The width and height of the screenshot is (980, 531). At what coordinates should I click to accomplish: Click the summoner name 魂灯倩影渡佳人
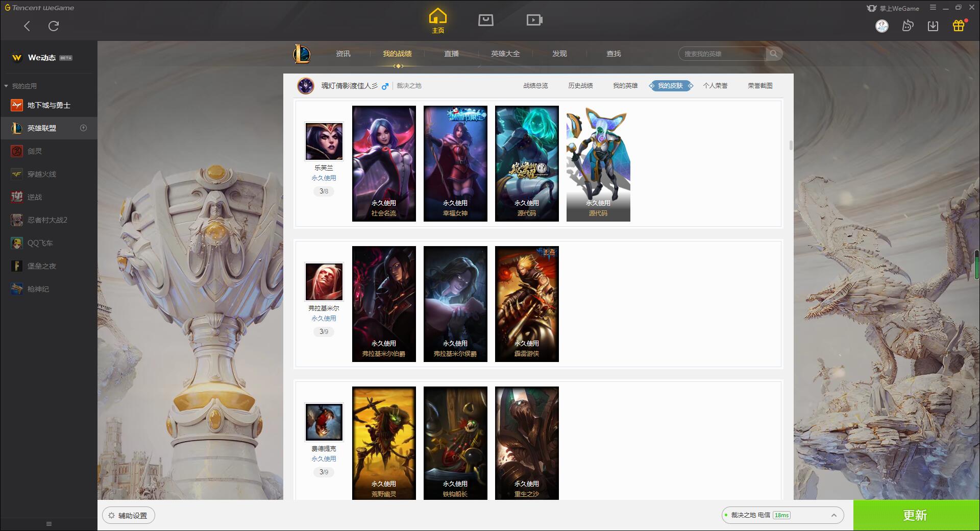349,86
